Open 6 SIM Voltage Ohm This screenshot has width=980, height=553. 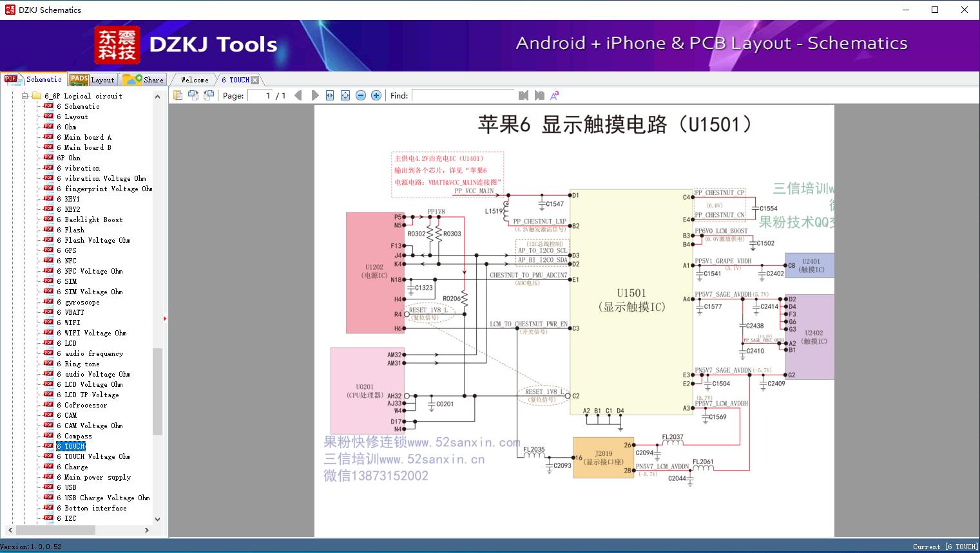point(90,292)
